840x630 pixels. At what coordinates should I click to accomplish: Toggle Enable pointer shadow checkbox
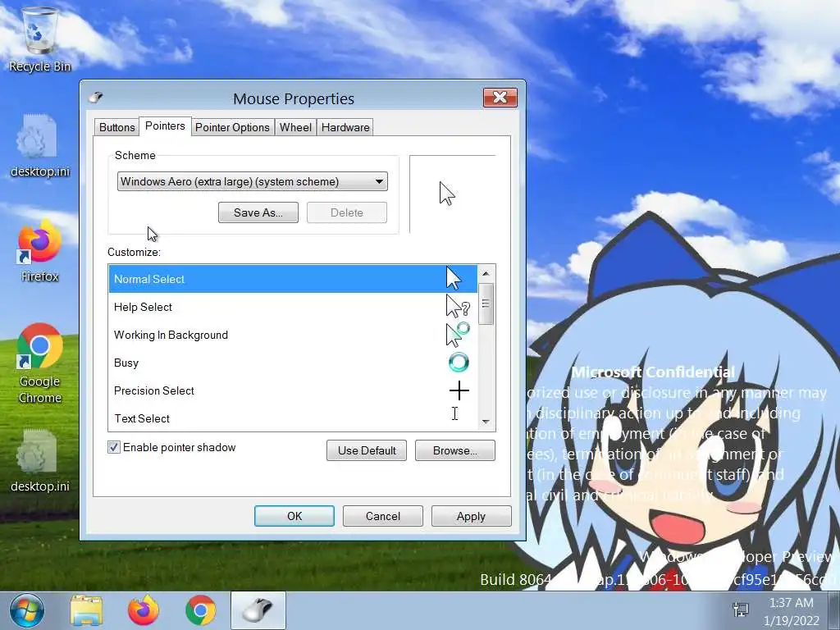click(113, 447)
